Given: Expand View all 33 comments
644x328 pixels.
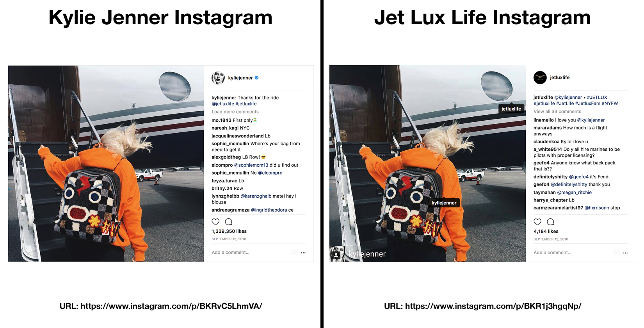Looking at the screenshot, I should [x=557, y=111].
